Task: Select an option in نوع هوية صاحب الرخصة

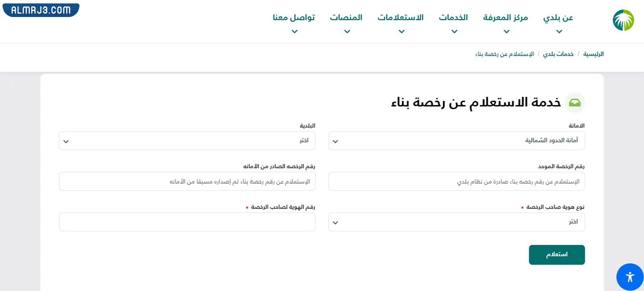Action: [x=456, y=222]
